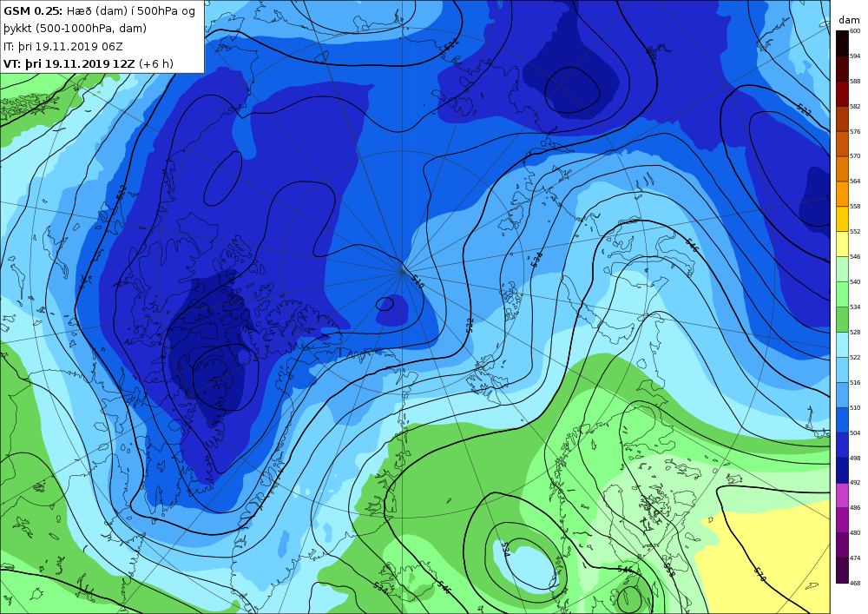Click the 570 contour label on yellow area
The width and height of the screenshot is (868, 614).
[759, 574]
